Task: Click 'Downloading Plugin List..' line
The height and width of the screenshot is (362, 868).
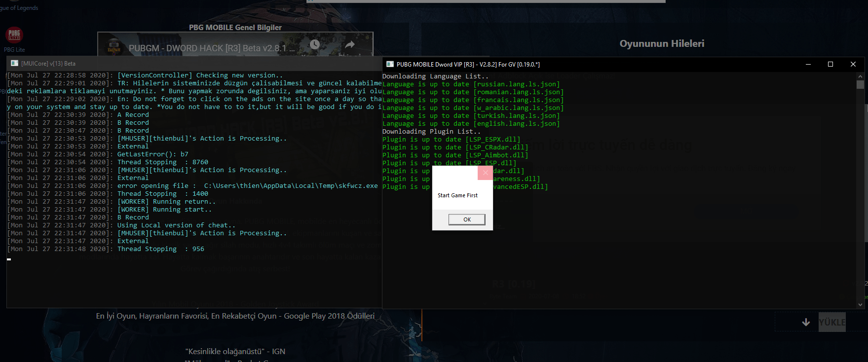Action: [x=431, y=132]
